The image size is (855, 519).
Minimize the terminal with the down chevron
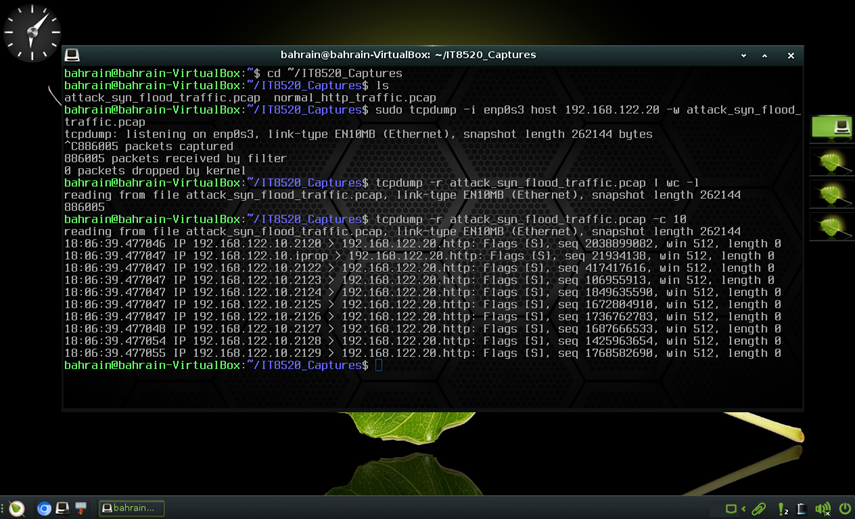point(743,56)
